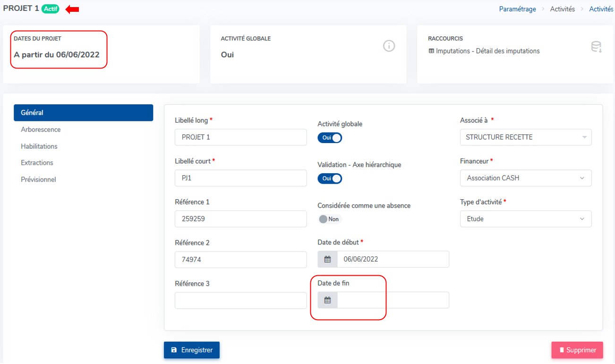This screenshot has width=615, height=364.
Task: Disable Validation - Axe hiérarchique switch
Action: [330, 179]
